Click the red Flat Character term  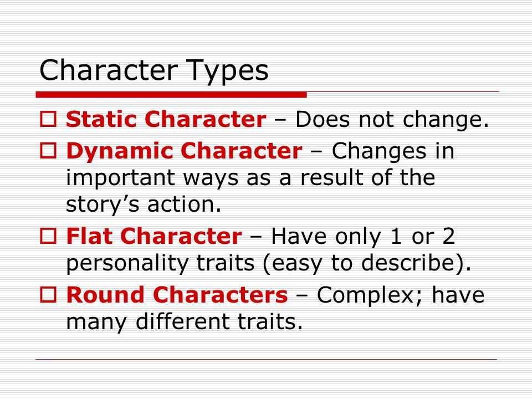[154, 236]
